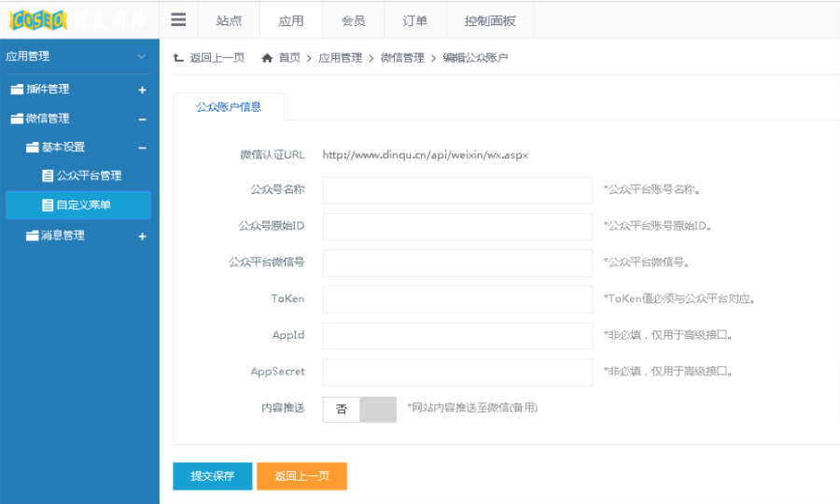Expand 插件管理 with the plus sign
This screenshot has width=840, height=504.
point(142,90)
